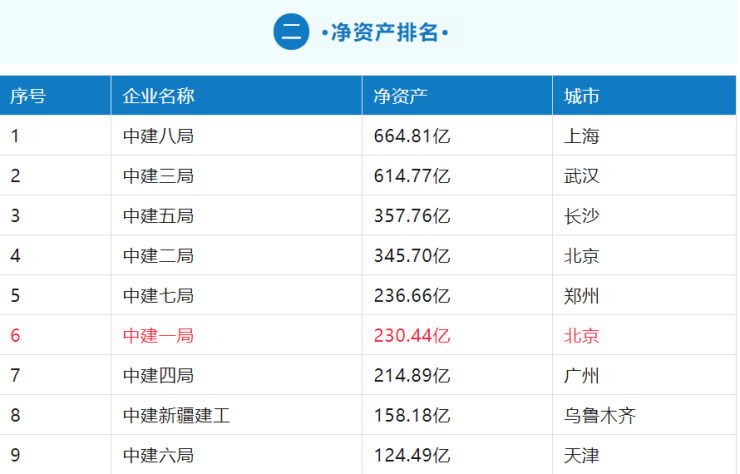This screenshot has height=474, width=740.
Task: Click rank number 2 in the 中建三局 row
Action: click(x=15, y=176)
